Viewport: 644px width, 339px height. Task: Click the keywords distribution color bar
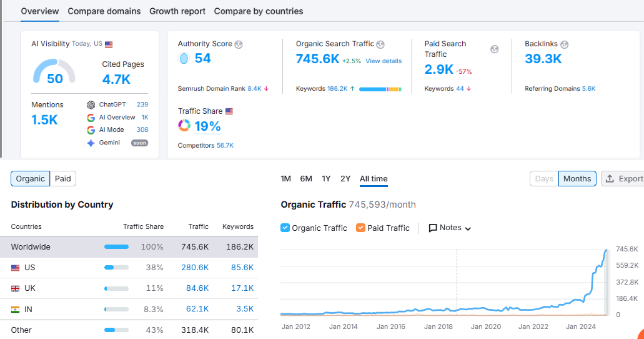380,89
